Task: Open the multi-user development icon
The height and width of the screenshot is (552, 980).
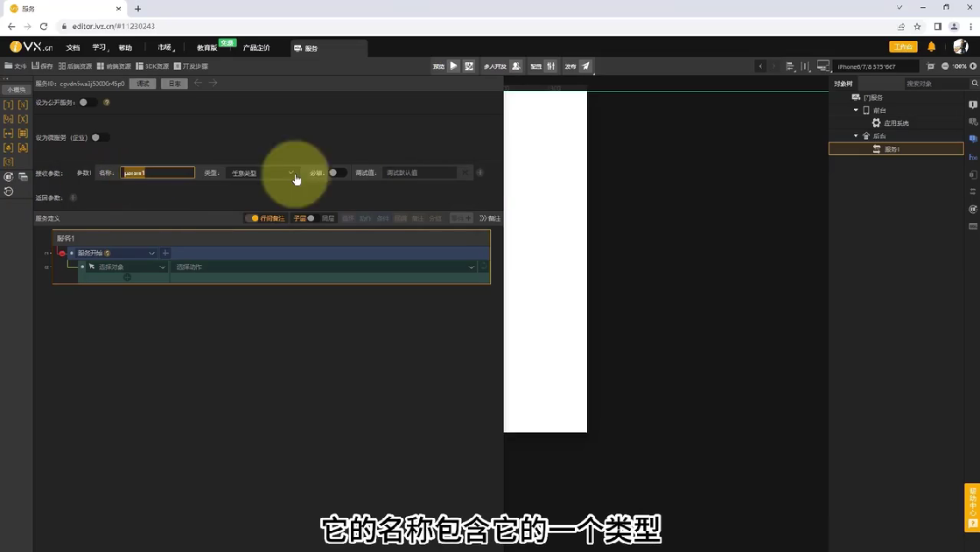Action: [x=515, y=66]
